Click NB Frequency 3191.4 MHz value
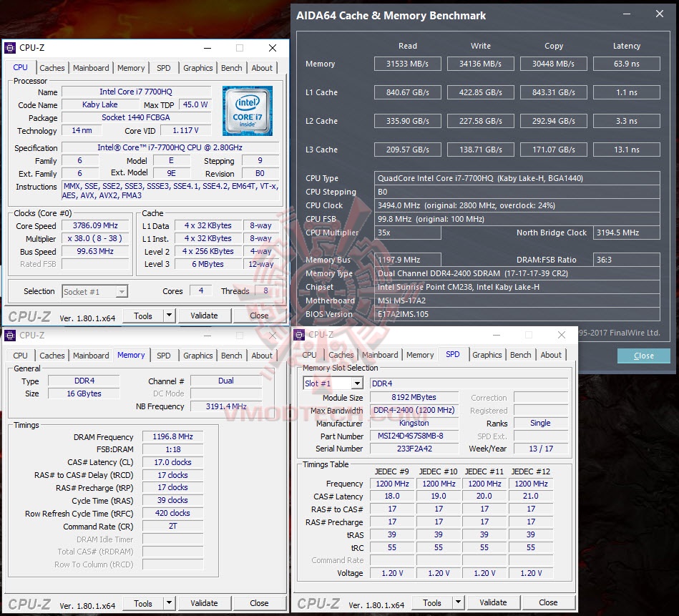 pos(226,406)
